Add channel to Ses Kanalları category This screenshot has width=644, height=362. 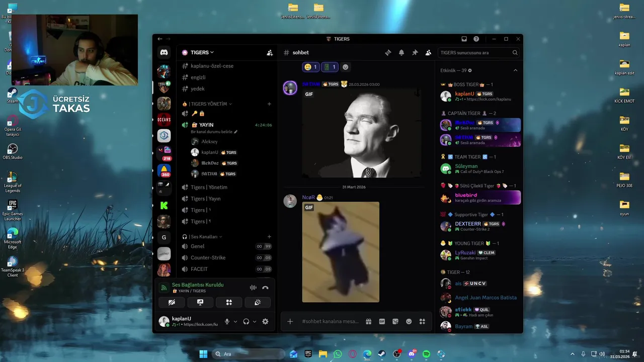click(269, 236)
